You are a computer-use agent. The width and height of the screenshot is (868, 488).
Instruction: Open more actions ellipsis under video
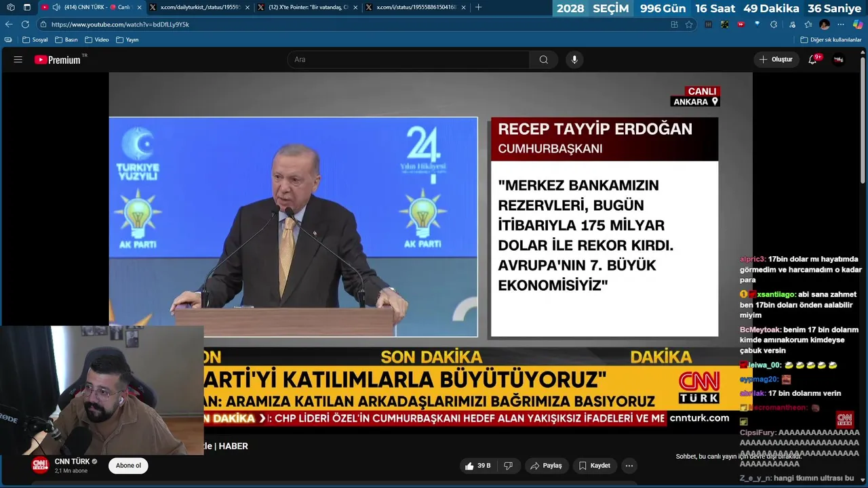coord(629,466)
